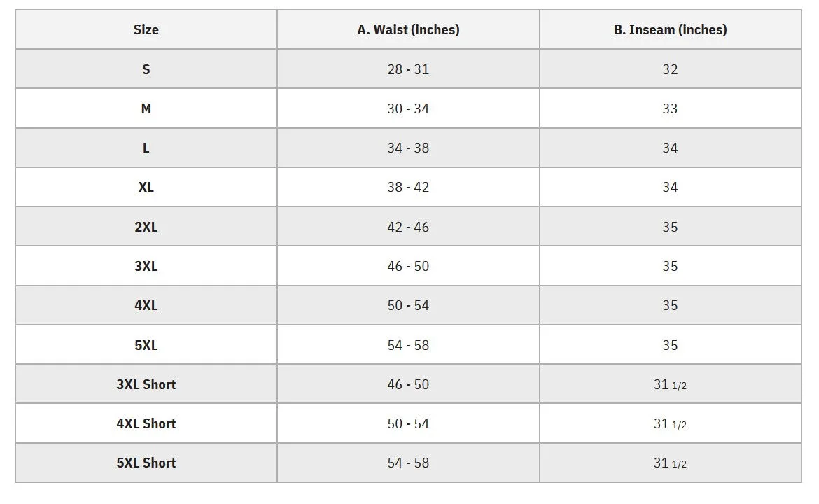The width and height of the screenshot is (819, 504).
Task: Click the 28 - 31 waist value
Action: pyautogui.click(x=409, y=69)
